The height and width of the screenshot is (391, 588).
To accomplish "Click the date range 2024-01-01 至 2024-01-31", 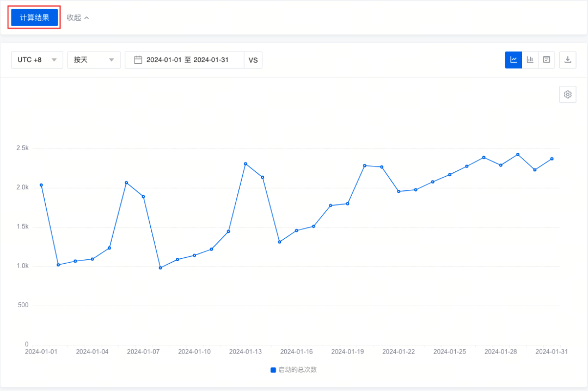I will [187, 60].
